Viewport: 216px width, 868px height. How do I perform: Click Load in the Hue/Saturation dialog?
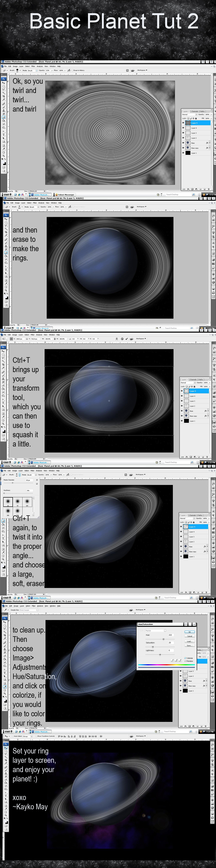tap(189, 642)
